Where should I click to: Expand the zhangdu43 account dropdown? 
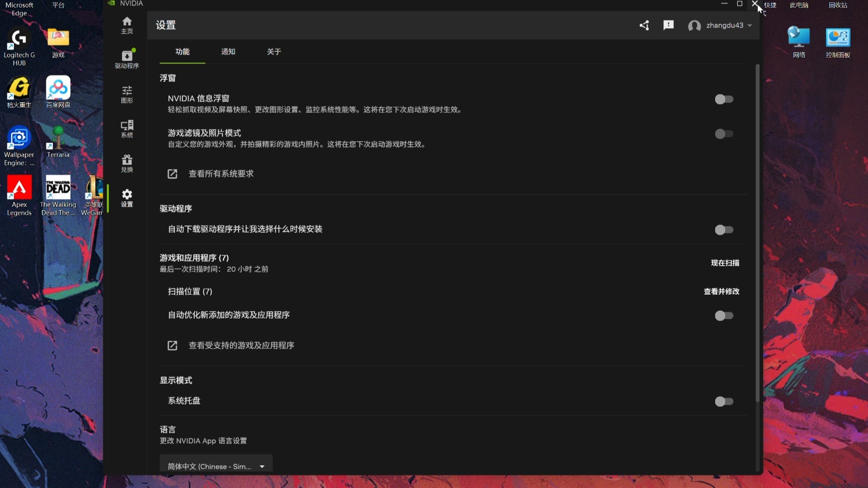[x=720, y=25]
